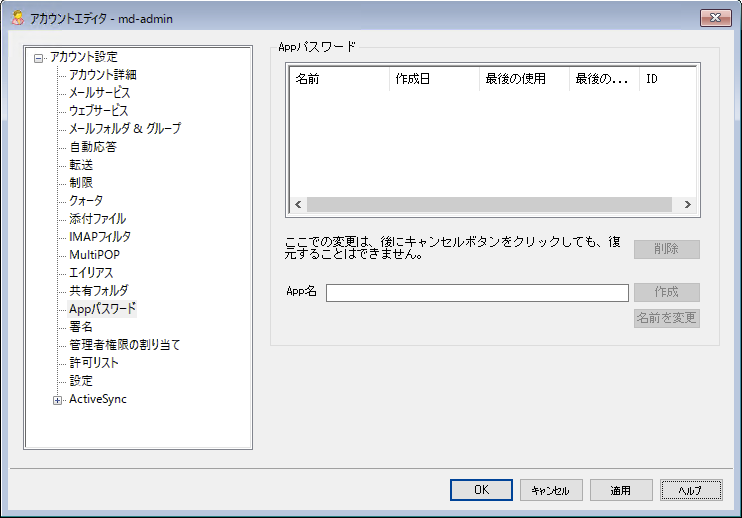742x518 pixels.
Task: Open the 自動応答 settings
Action: click(92, 147)
